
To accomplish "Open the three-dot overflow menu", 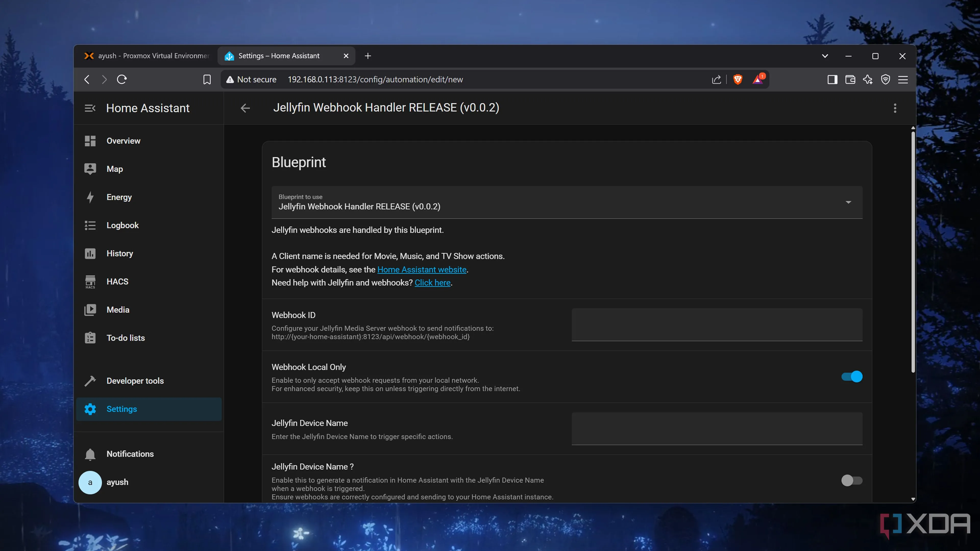I will [895, 108].
